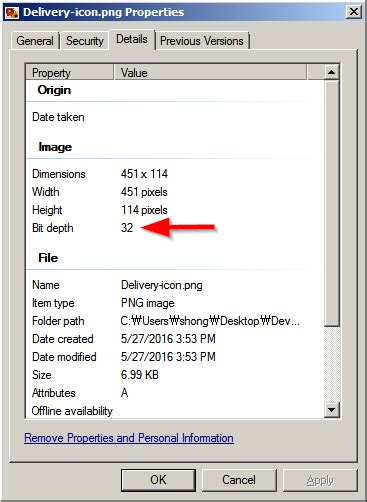Close the Properties dialog
Screen dimensions: 367x502
353,12
